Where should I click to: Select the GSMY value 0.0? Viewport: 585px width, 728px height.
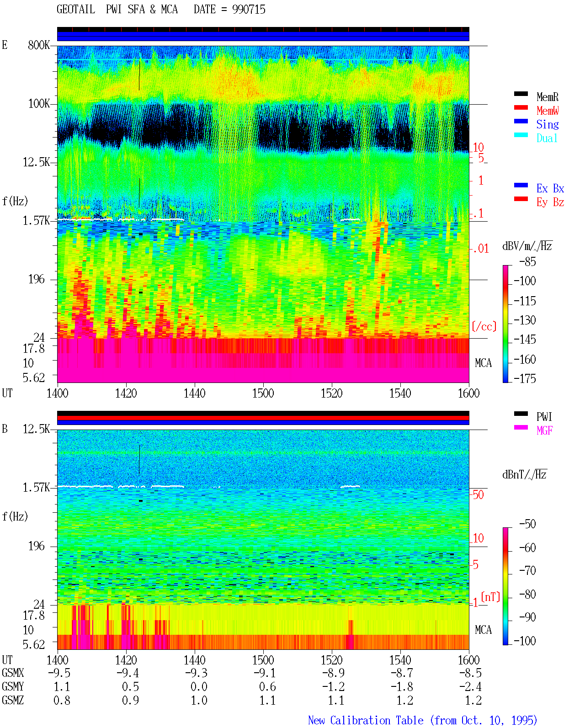coord(199,686)
